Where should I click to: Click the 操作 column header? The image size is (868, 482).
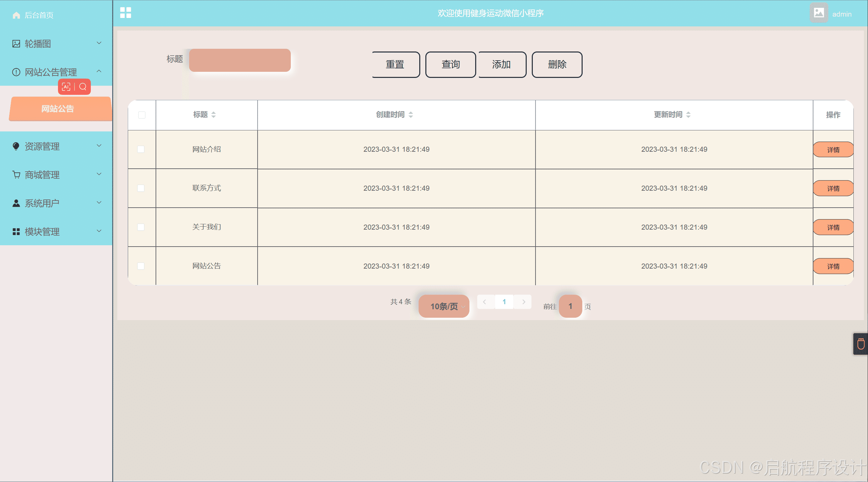833,115
